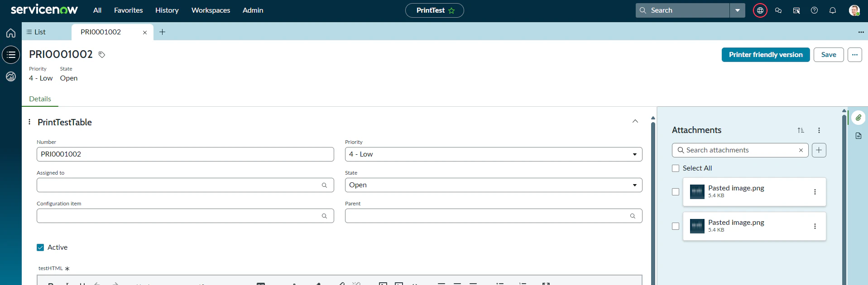Open the Favorites menu

pos(129,10)
